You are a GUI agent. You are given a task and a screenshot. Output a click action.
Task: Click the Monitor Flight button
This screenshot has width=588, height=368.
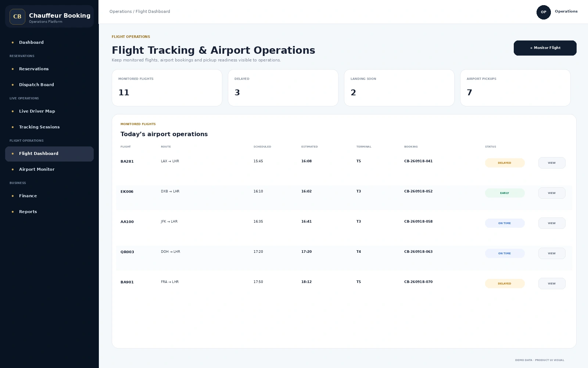click(x=545, y=48)
